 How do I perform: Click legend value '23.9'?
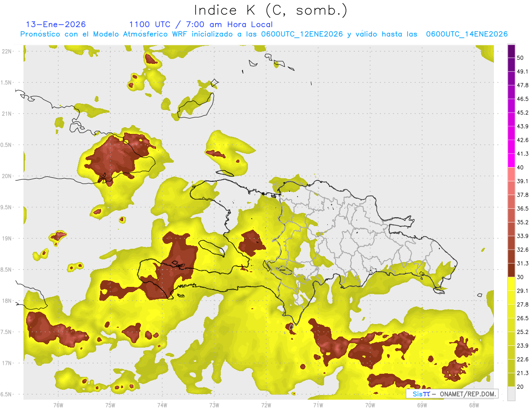(x=522, y=346)
